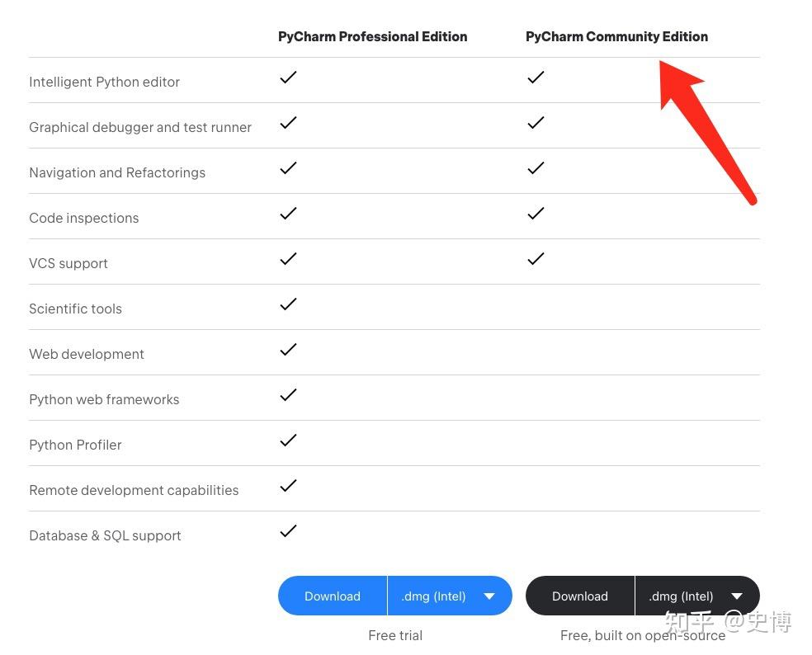This screenshot has height=655, width=812.
Task: Click Professional checkmark for Web development
Action: click(288, 350)
